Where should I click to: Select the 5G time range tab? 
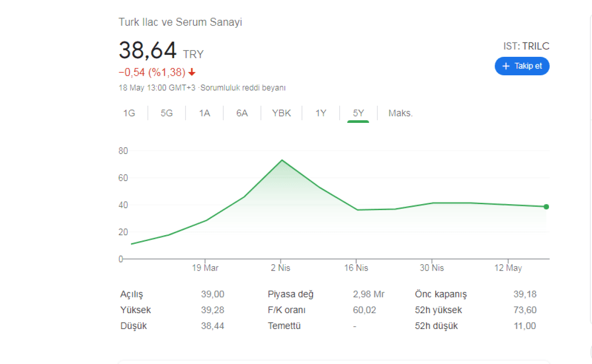166,113
